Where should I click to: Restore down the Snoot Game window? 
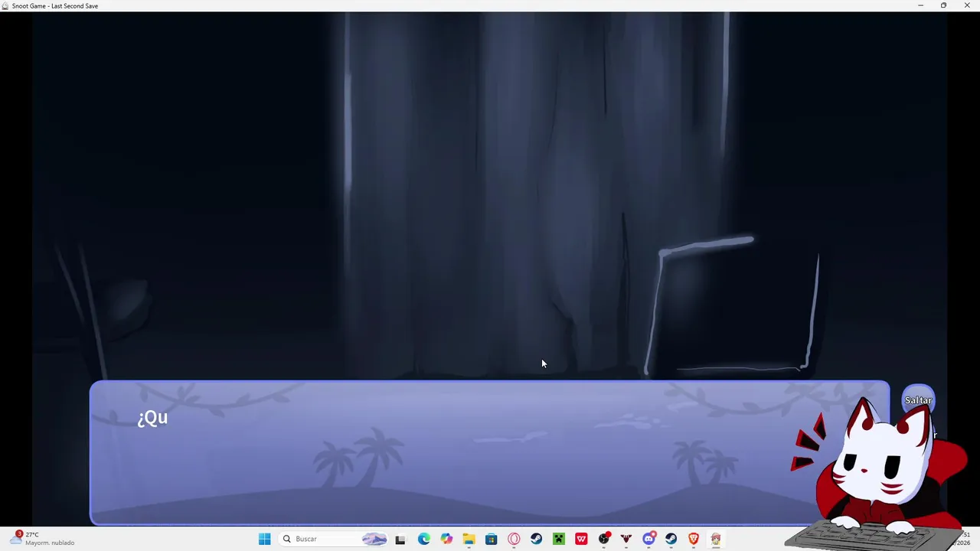coord(943,5)
